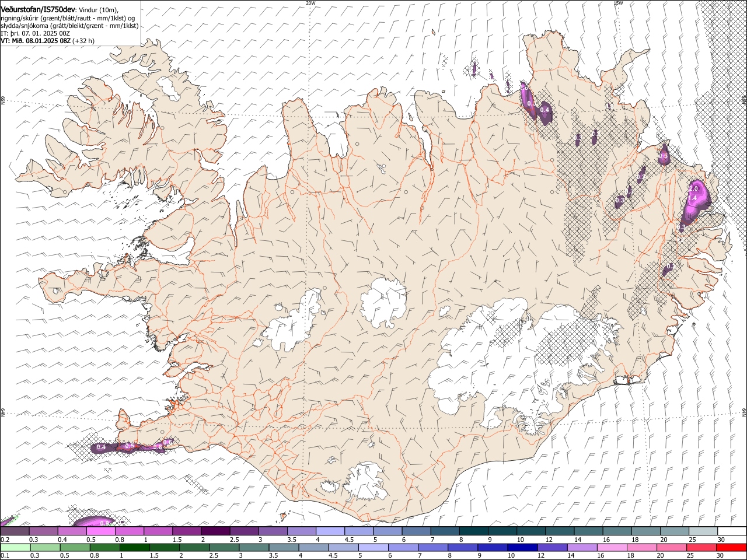Pick the top-row swatch starting at 12
747x560 pixels.
pyautogui.click(x=559, y=531)
